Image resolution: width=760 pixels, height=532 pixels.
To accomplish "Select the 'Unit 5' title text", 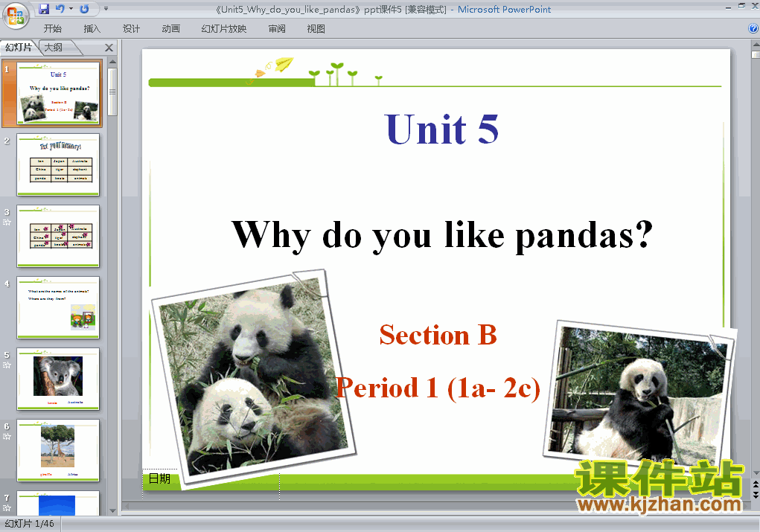I will 441,129.
